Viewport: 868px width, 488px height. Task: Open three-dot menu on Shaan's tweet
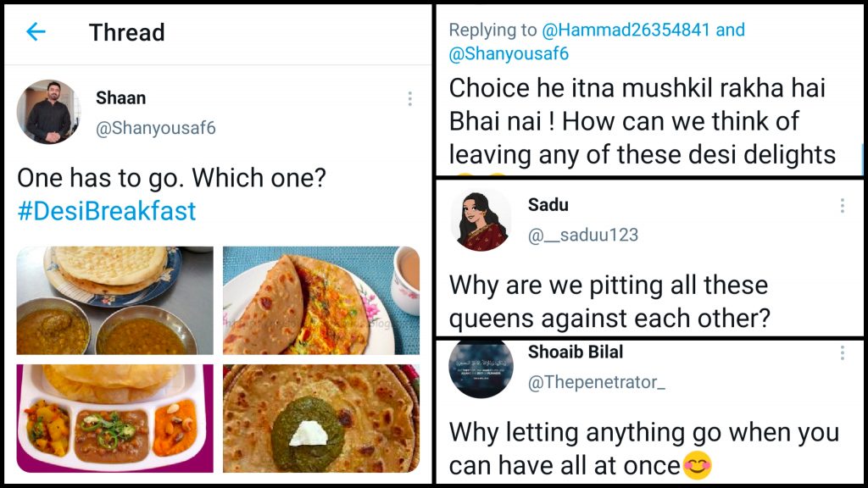pyautogui.click(x=409, y=99)
